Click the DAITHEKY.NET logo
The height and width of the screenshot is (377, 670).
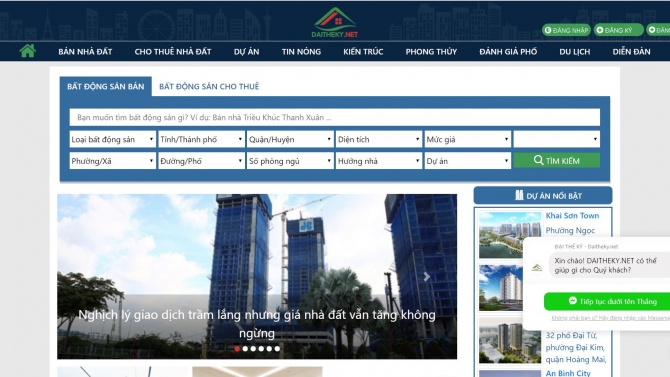(335, 23)
